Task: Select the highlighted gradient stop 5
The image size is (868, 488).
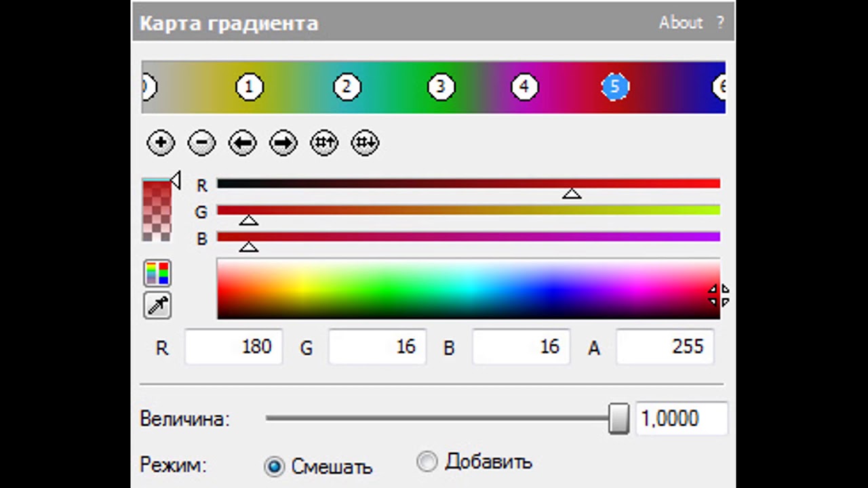Action: click(x=615, y=87)
